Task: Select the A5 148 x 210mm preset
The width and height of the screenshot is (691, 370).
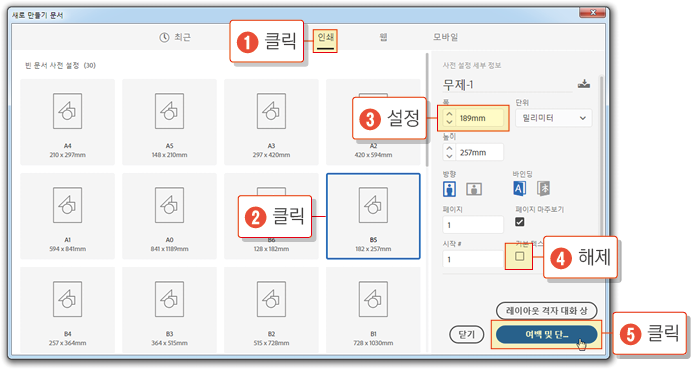Action: click(x=169, y=122)
